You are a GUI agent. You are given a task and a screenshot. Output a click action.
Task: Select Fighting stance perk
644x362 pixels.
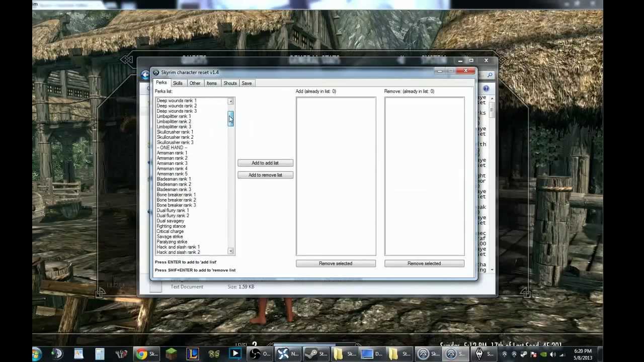pyautogui.click(x=171, y=226)
